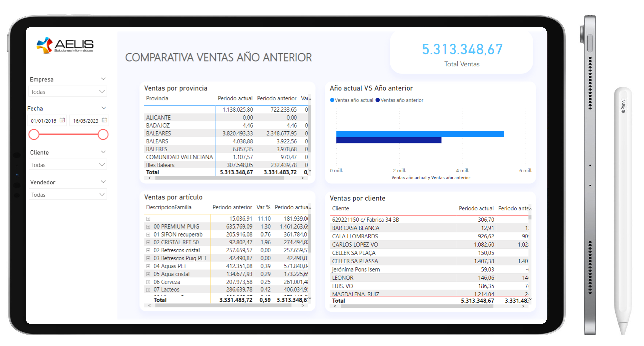Expand the 06 Cerveza row
The width and height of the screenshot is (644, 346).
(148, 282)
